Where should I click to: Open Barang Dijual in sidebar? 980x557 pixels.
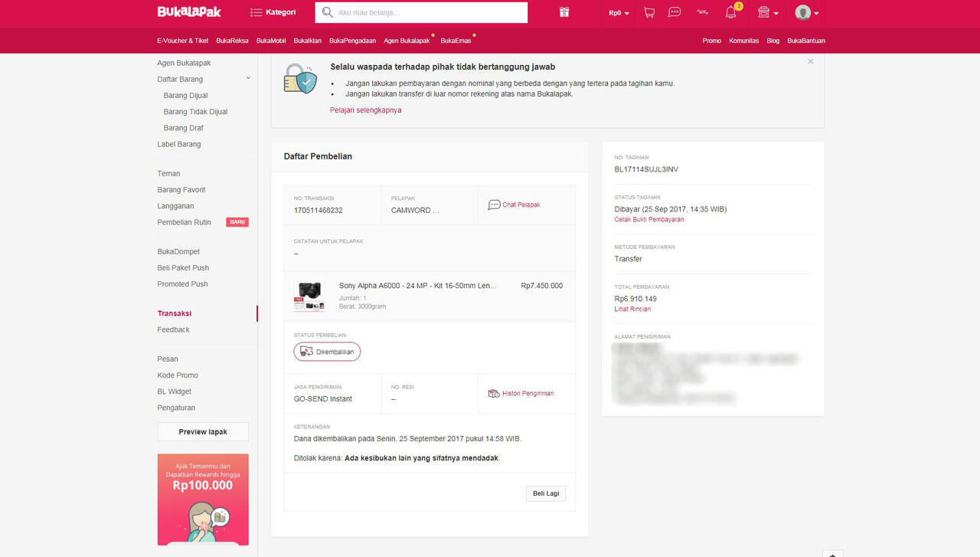pyautogui.click(x=185, y=96)
